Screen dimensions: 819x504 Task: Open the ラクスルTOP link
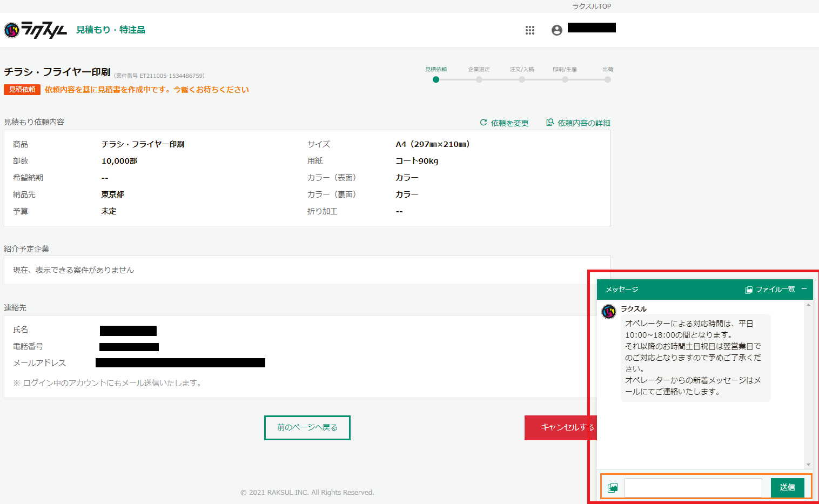coord(592,6)
